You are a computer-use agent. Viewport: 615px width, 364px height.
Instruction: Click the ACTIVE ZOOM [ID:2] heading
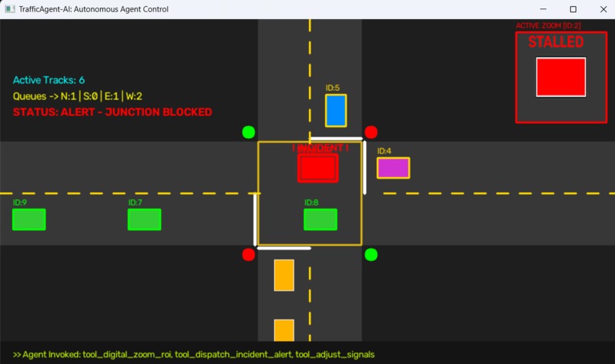(x=549, y=25)
